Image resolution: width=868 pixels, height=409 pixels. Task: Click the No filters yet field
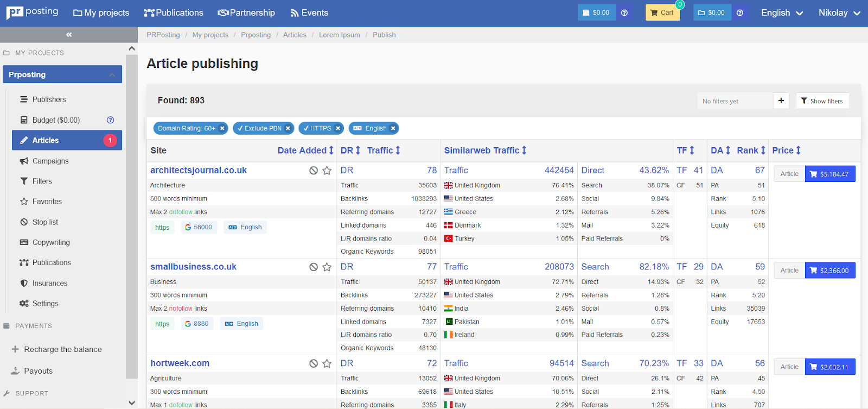[x=735, y=101]
